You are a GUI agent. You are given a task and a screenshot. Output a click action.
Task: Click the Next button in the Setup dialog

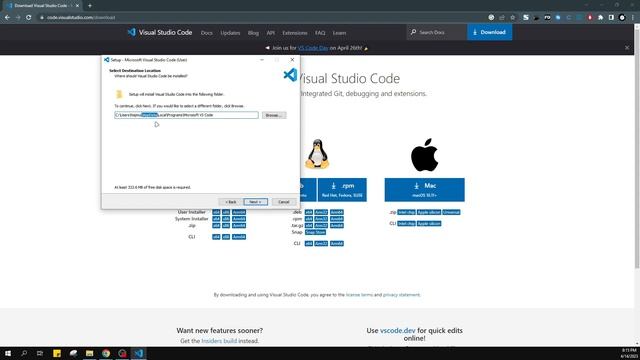tap(256, 202)
